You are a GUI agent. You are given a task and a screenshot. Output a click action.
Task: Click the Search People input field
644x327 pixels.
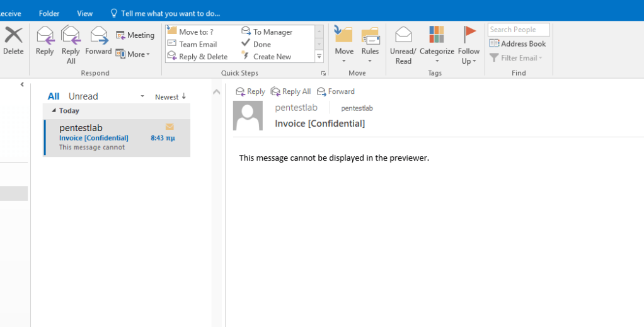(x=518, y=30)
